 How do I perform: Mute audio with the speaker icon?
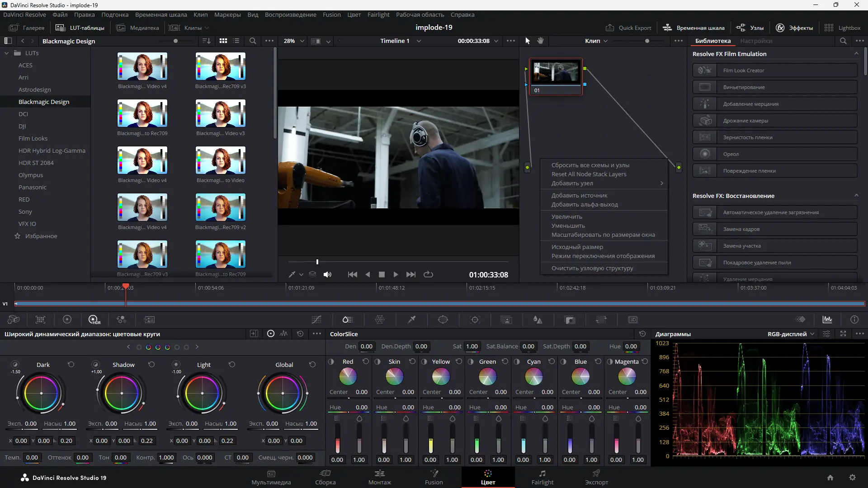[327, 274]
